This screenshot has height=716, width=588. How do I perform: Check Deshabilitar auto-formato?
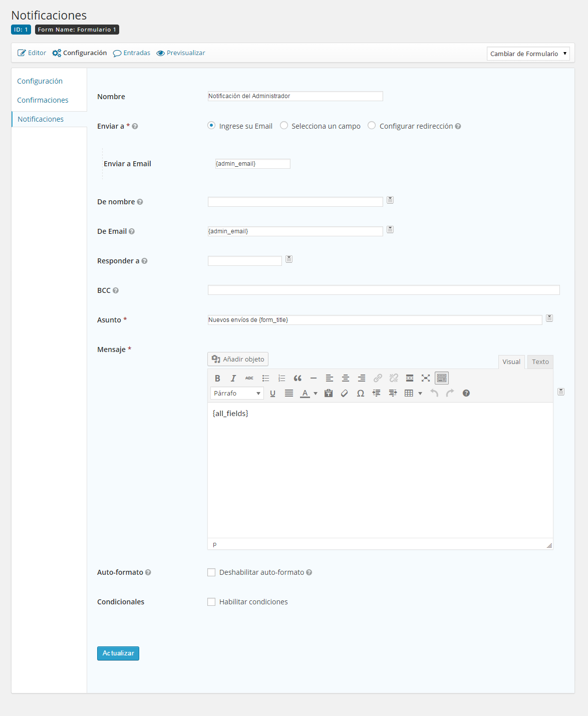211,572
